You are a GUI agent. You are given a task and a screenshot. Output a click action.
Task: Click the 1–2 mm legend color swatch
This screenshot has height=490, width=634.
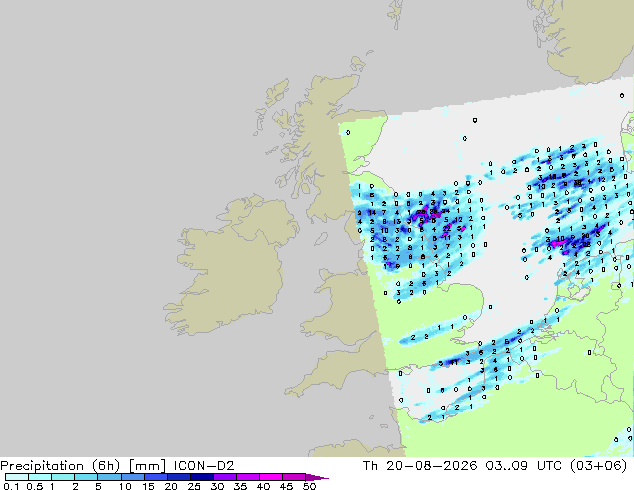pyautogui.click(x=63, y=477)
